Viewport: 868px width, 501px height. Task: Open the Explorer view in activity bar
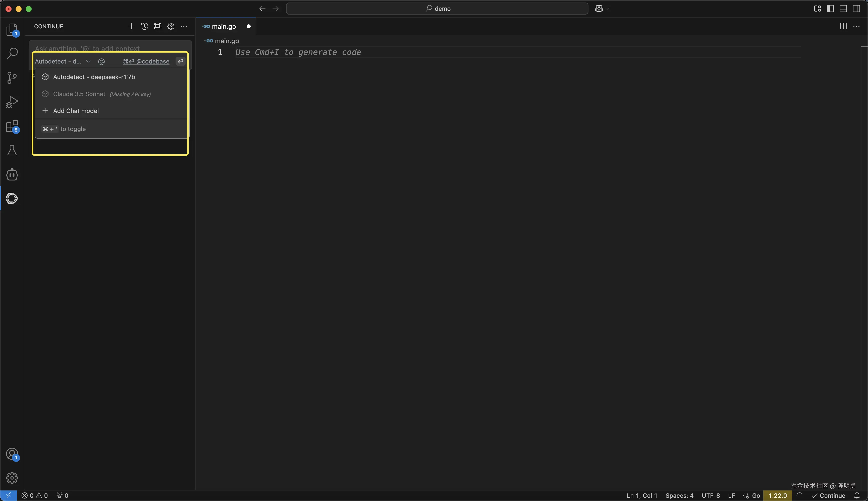(12, 30)
